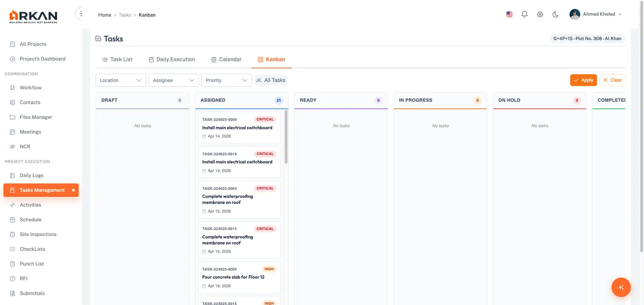Toggle dark mode with the moon icon

click(x=555, y=14)
